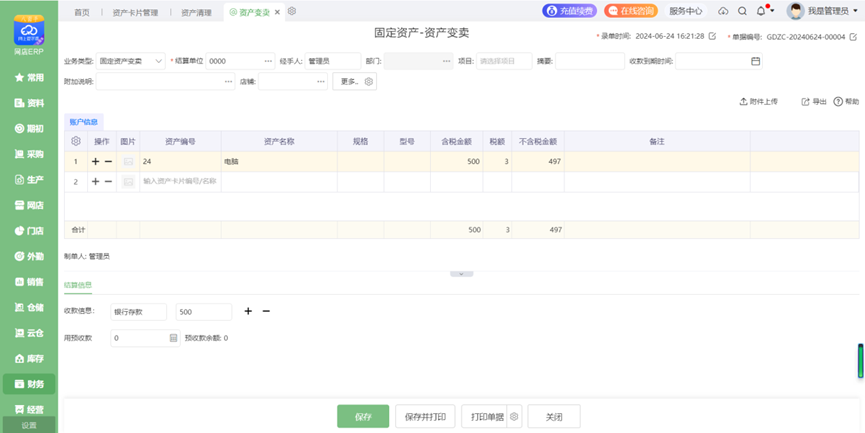The height and width of the screenshot is (433, 865).
Task: Click ellipsis in 结算单位 field
Action: pyautogui.click(x=268, y=61)
